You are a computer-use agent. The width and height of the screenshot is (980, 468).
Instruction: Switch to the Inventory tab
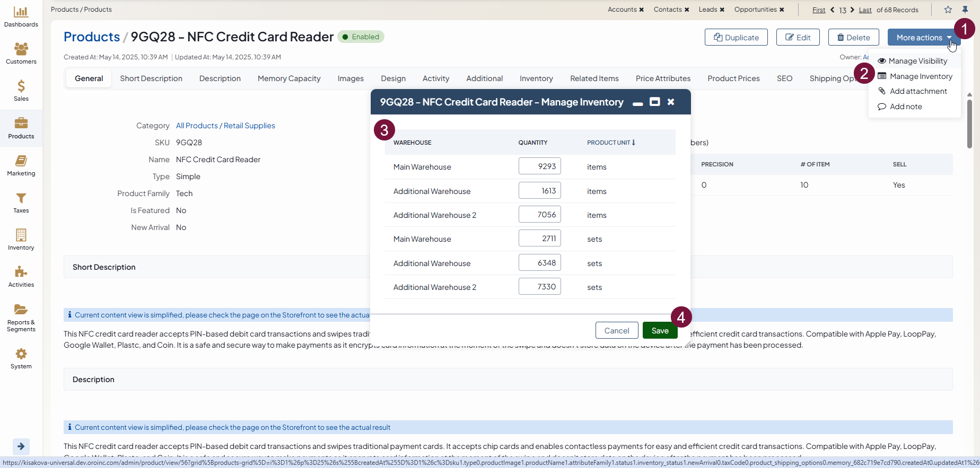click(536, 78)
